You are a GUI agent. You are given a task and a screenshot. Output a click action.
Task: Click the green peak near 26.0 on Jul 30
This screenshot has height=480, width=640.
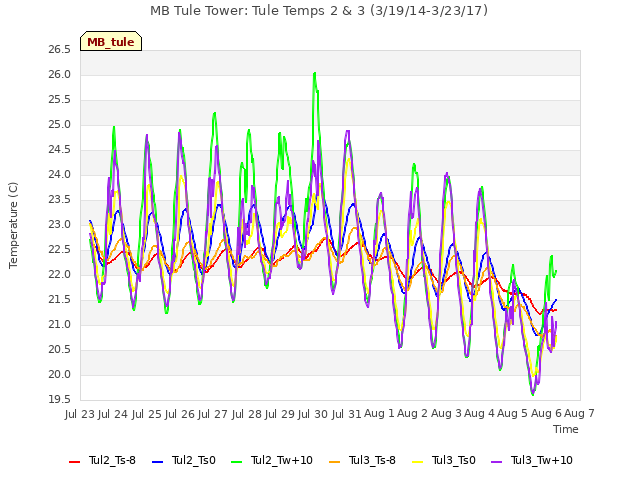point(314,74)
